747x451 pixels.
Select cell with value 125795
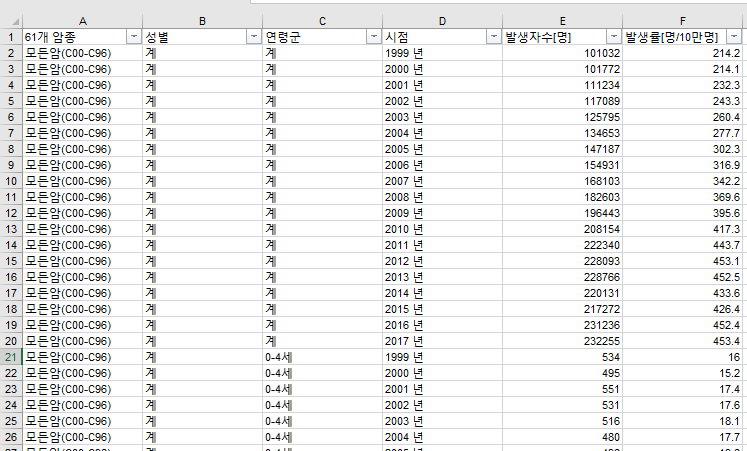click(563, 117)
